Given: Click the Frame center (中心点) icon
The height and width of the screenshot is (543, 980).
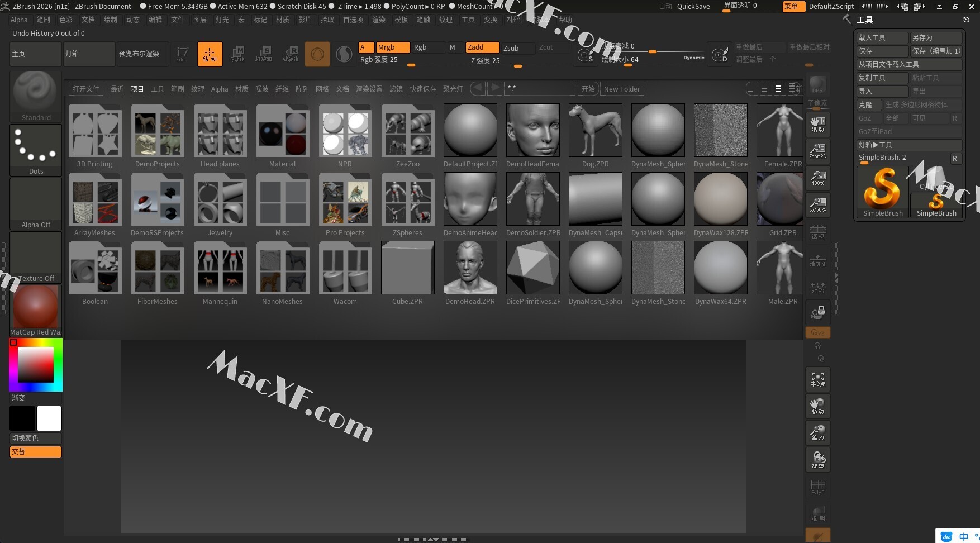Looking at the screenshot, I should [817, 379].
